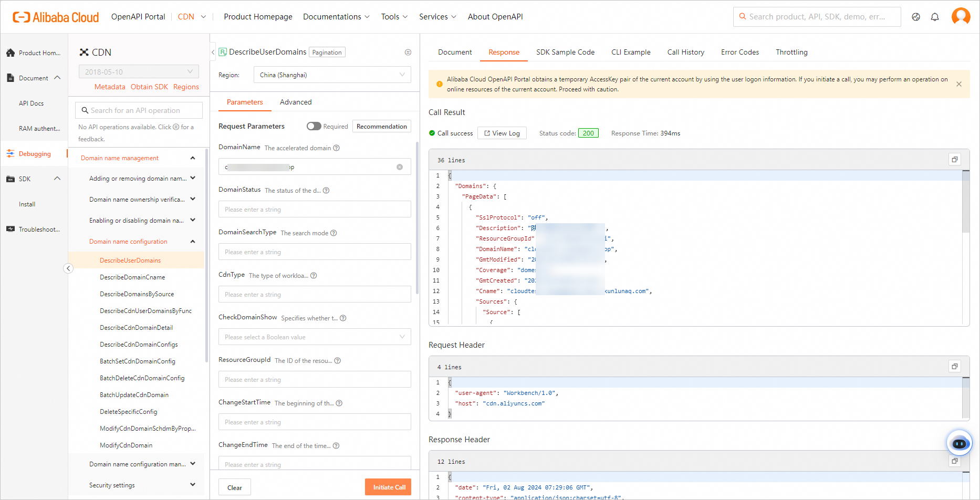The image size is (980, 500).
Task: Switch to the SDK Sample Code tab
Action: (x=565, y=52)
